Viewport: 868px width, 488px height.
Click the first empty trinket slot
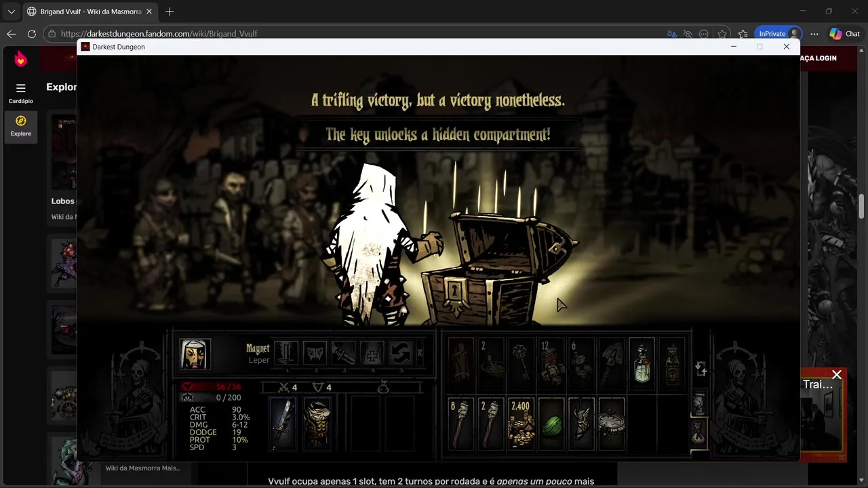(364, 423)
